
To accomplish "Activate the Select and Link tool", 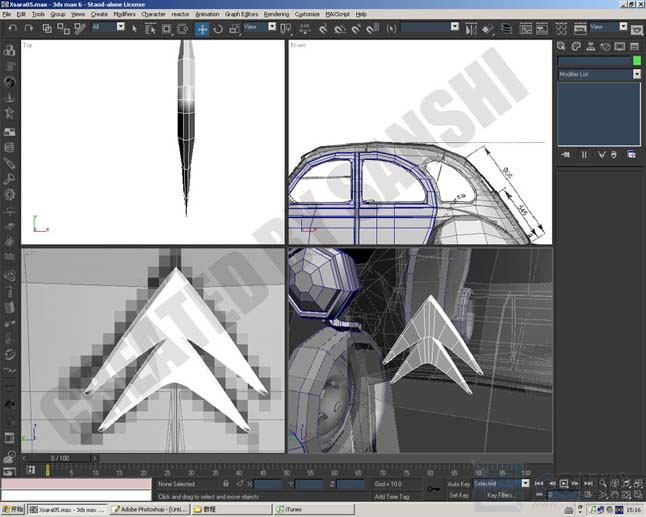I will [x=47, y=28].
